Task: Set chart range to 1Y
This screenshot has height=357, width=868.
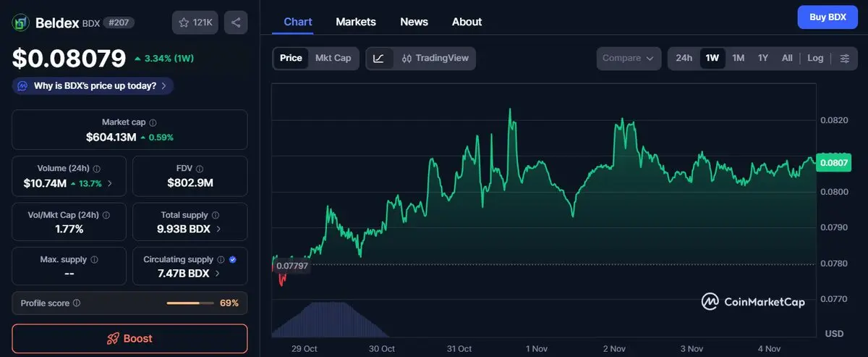Action: [763, 58]
